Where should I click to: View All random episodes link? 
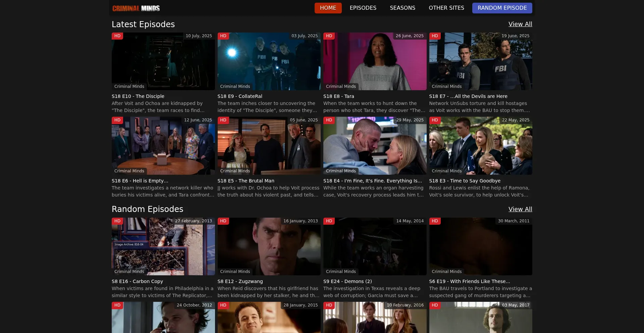[520, 209]
